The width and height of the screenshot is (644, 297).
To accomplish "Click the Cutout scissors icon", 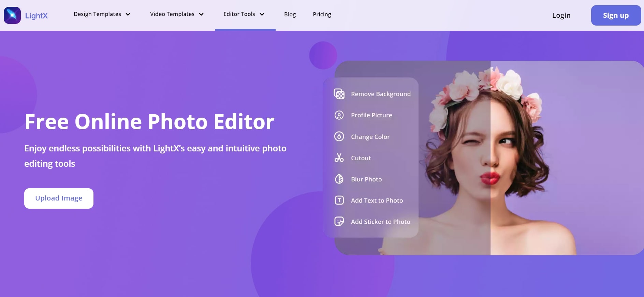I will [339, 158].
